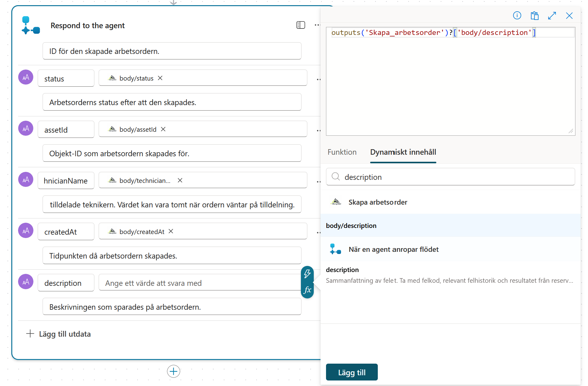Click the description search field

coord(450,177)
